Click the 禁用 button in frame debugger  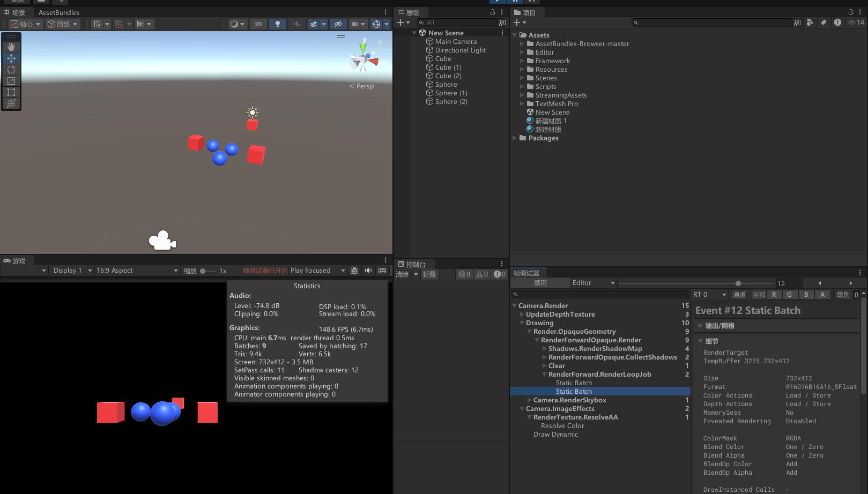click(540, 283)
